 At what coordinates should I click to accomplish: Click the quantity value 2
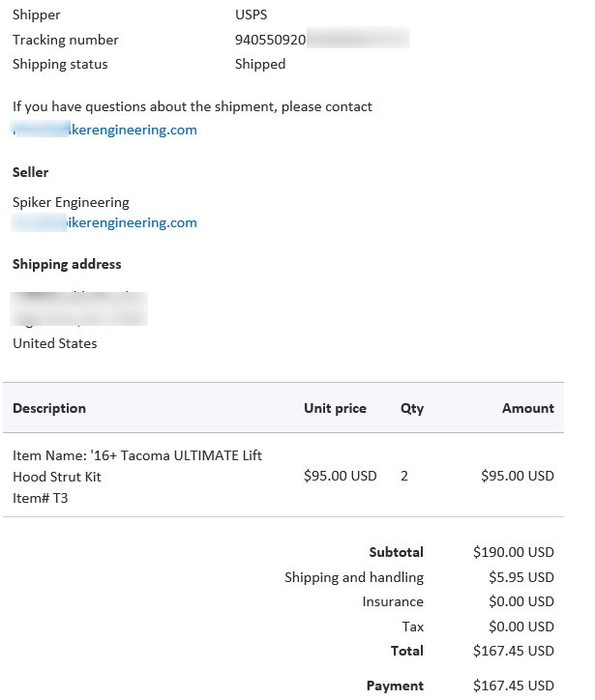click(x=404, y=476)
